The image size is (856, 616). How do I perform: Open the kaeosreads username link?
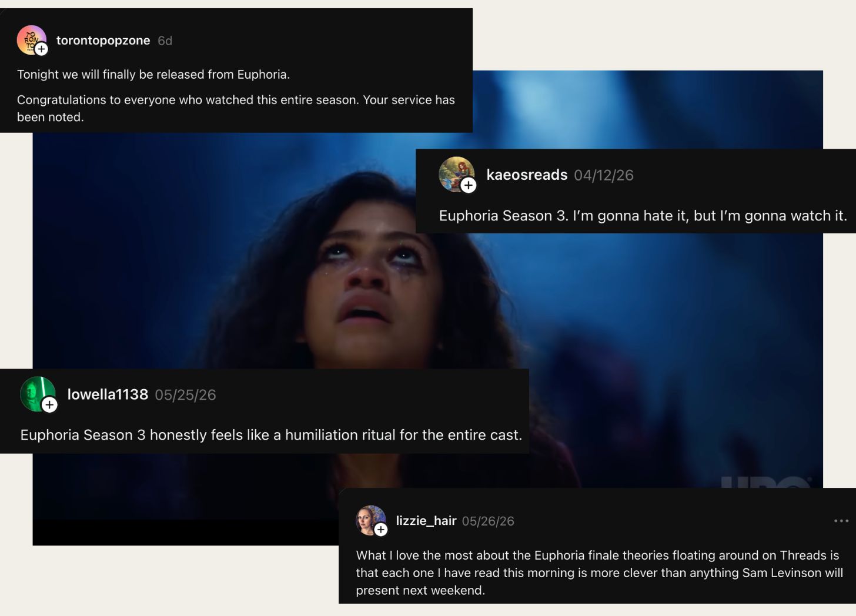point(527,175)
